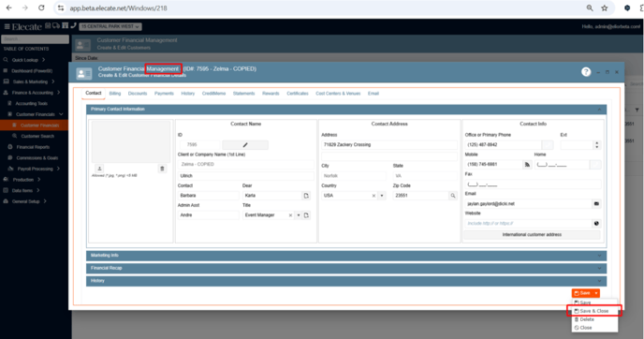Switch to the Statements tab
644x339 pixels.
244,94
